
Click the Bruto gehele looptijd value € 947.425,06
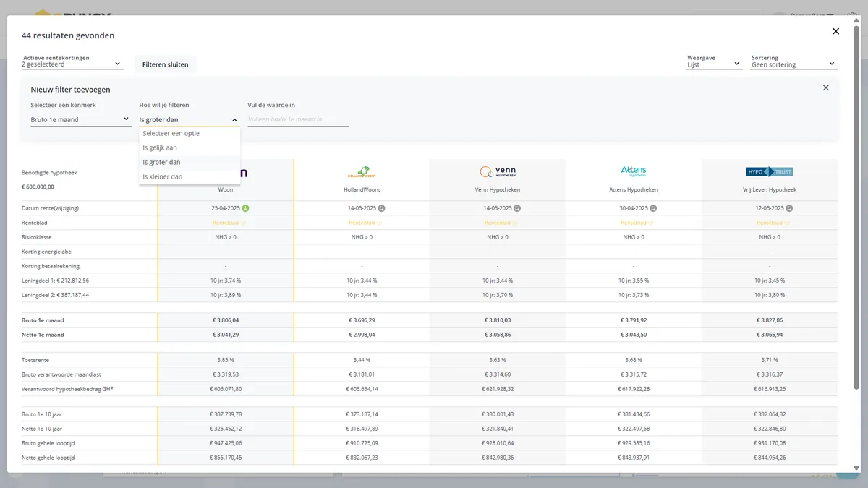click(226, 443)
